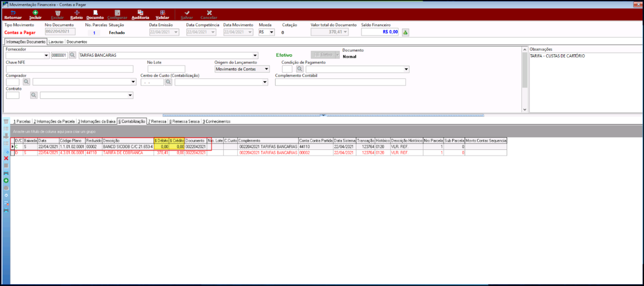Click the Observações scrollbar up arrow
The image size is (644, 286).
[525, 49]
